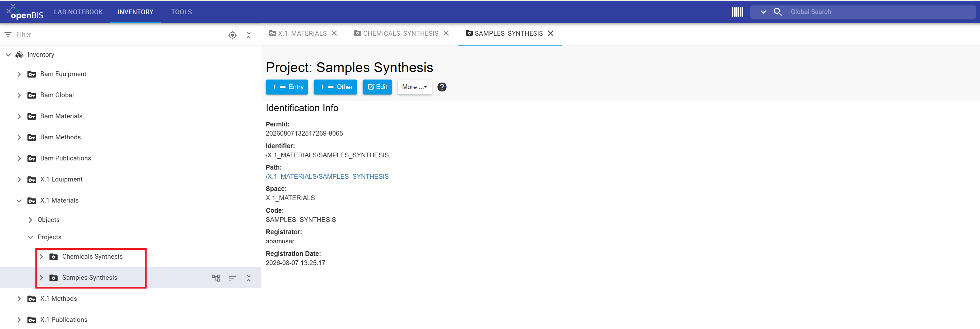
Task: Expand the Bam Global space
Action: pos(19,96)
